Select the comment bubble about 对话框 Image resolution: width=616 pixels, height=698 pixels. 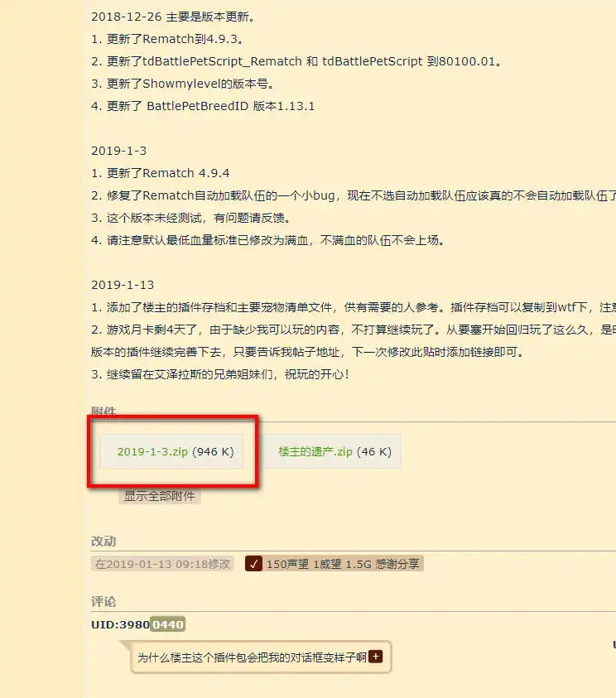252,657
